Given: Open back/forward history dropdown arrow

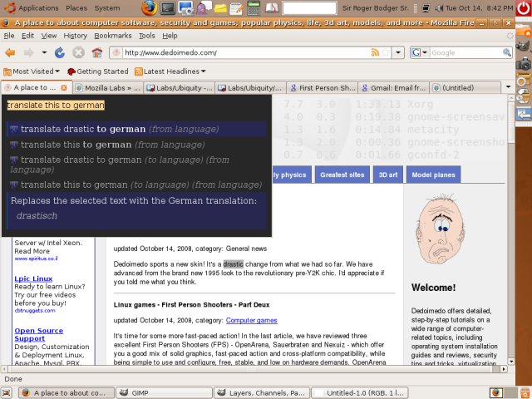Looking at the screenshot, I should [44, 53].
